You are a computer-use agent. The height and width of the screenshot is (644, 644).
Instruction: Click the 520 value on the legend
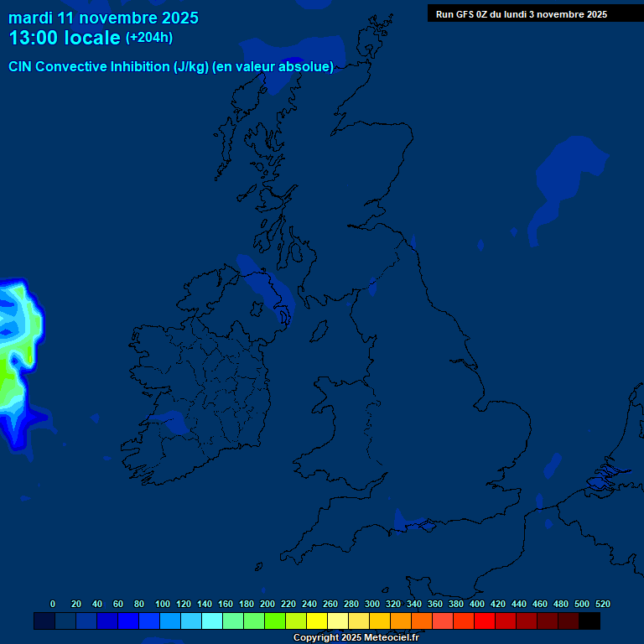[602, 604]
